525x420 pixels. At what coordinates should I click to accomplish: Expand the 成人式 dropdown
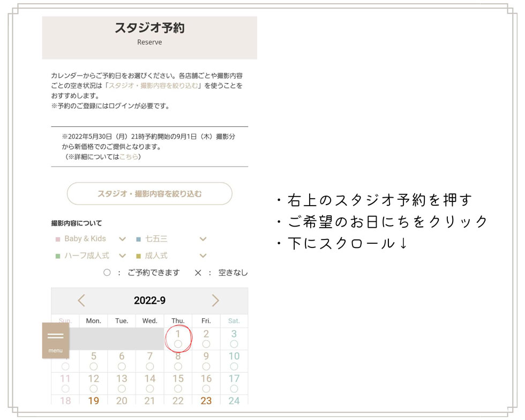(x=202, y=256)
